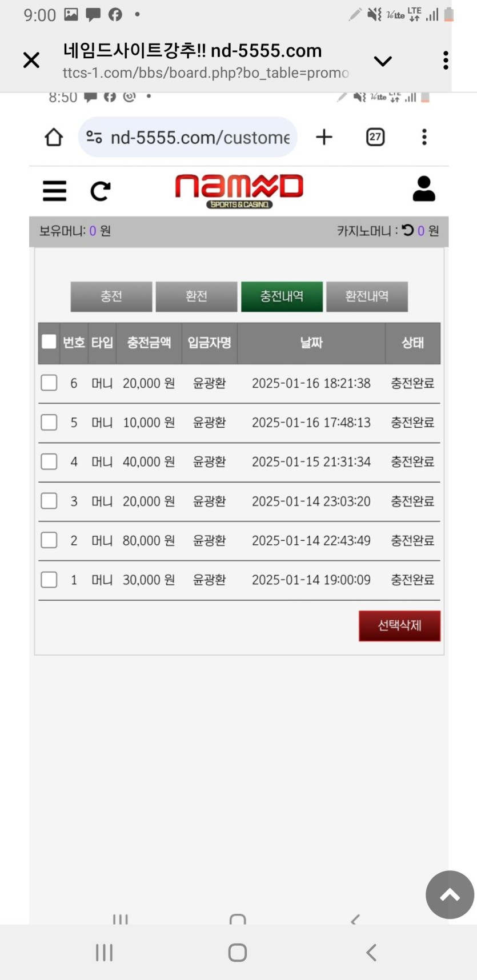The width and height of the screenshot is (477, 980).
Task: Select checkbox for row number 1
Action: [49, 580]
